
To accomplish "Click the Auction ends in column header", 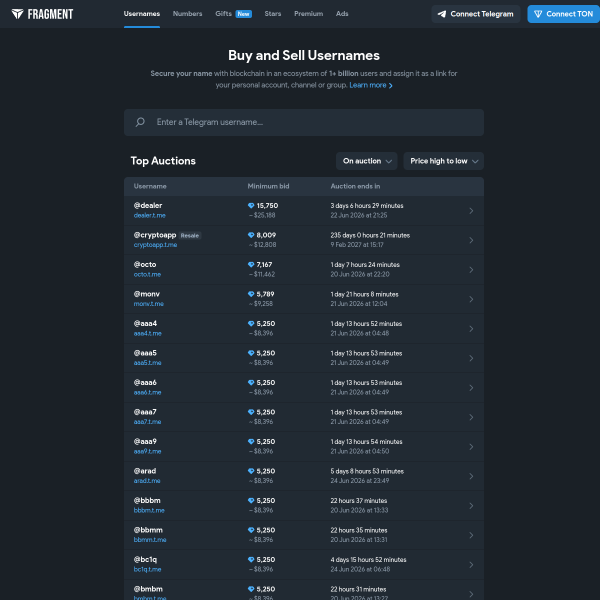I will [x=355, y=186].
